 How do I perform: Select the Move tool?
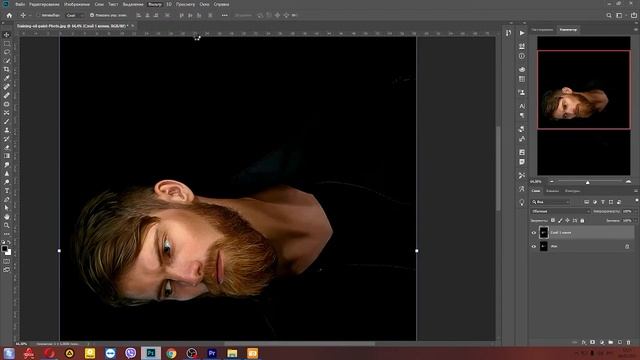point(7,35)
